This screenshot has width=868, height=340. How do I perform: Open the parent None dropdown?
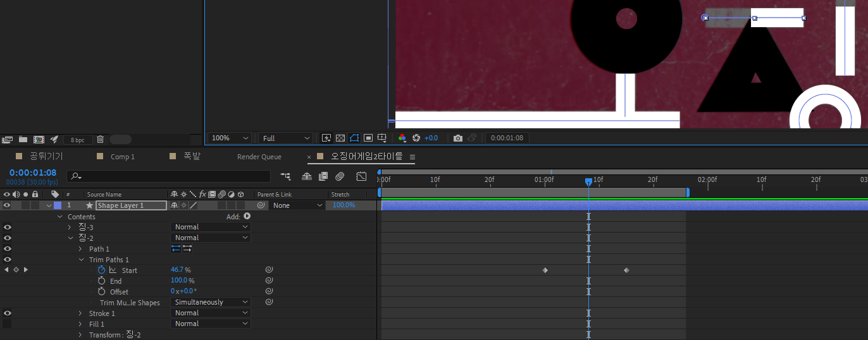tap(297, 205)
